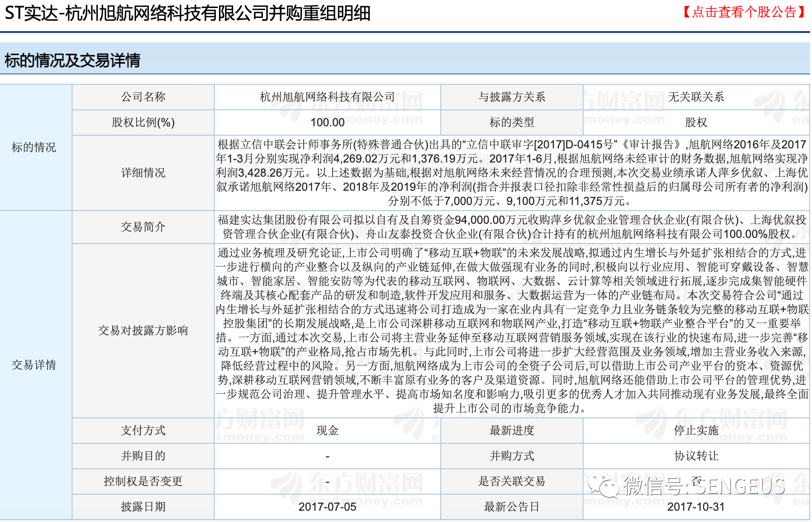812x522 pixels.
Task: Click the 与披露方关系 label cell
Action: [512, 97]
